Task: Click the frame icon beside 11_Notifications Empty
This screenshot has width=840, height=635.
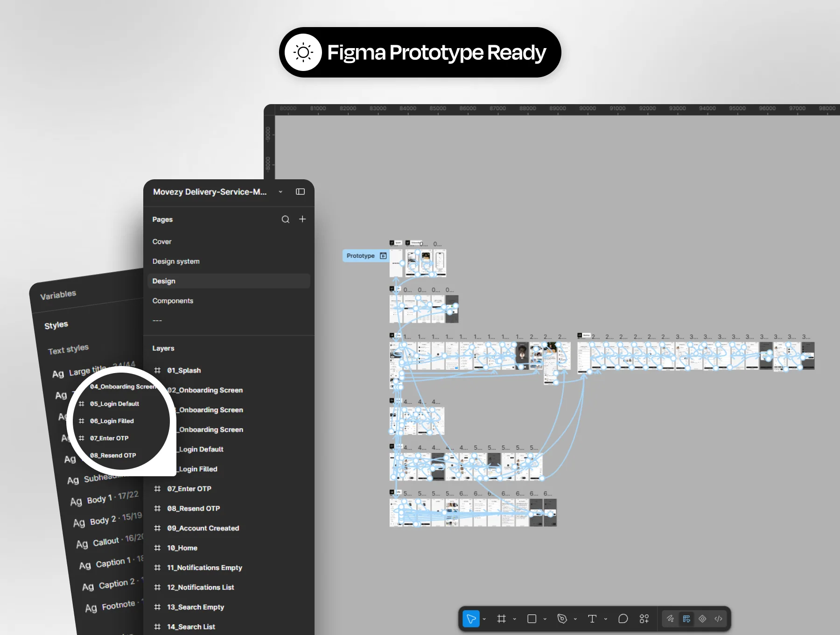Action: (x=157, y=568)
